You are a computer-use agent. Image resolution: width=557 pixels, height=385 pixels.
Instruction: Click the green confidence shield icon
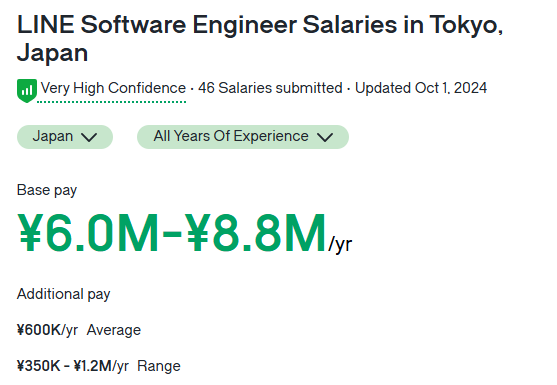pos(27,91)
